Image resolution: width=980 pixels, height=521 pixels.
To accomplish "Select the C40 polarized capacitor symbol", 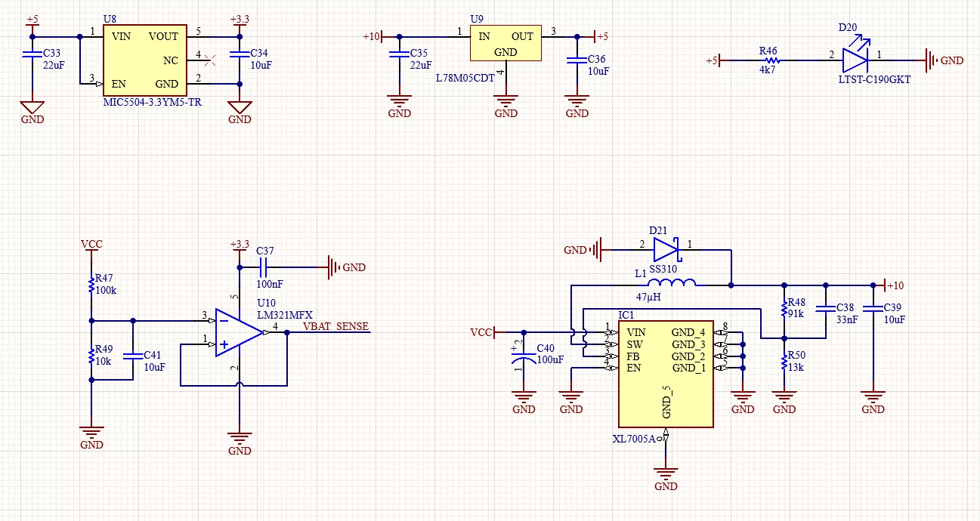I will click(x=523, y=356).
